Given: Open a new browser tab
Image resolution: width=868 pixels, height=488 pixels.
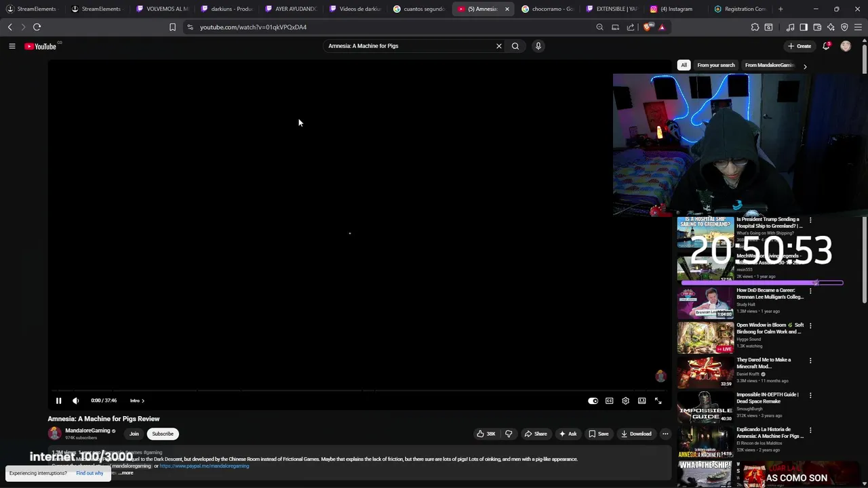Looking at the screenshot, I should (x=781, y=9).
